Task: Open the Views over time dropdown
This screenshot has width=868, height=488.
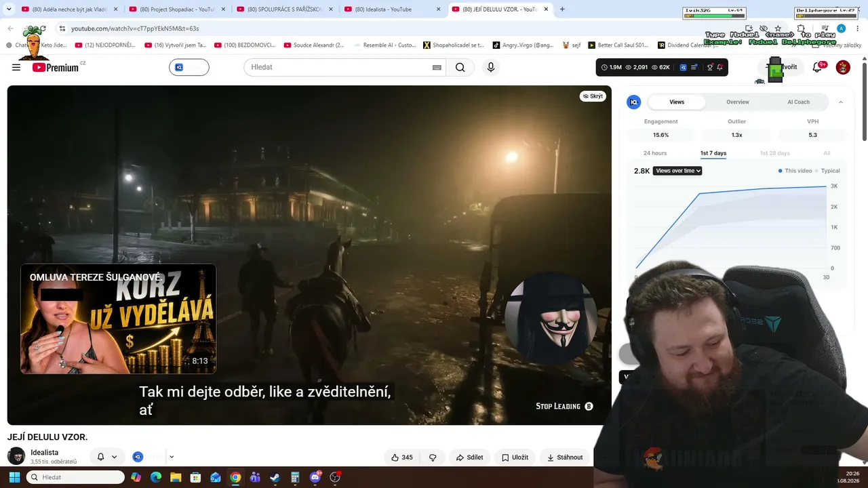Action: [677, 171]
